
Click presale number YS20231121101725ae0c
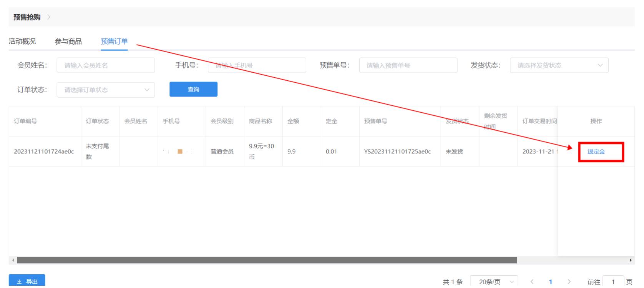pyautogui.click(x=397, y=151)
